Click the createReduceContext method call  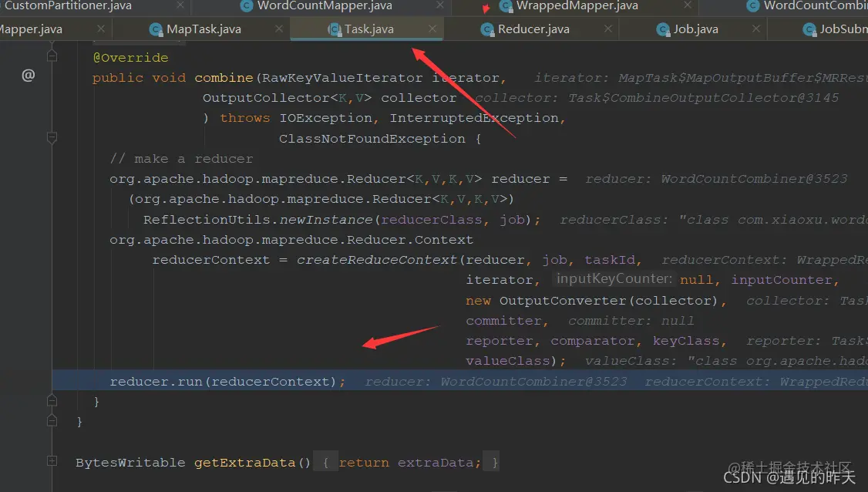(376, 260)
